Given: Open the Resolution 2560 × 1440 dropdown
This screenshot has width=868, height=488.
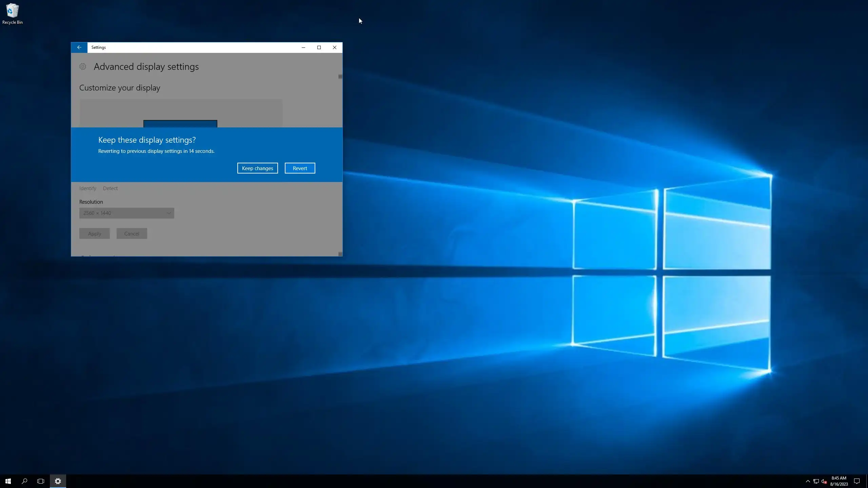Looking at the screenshot, I should click(126, 213).
